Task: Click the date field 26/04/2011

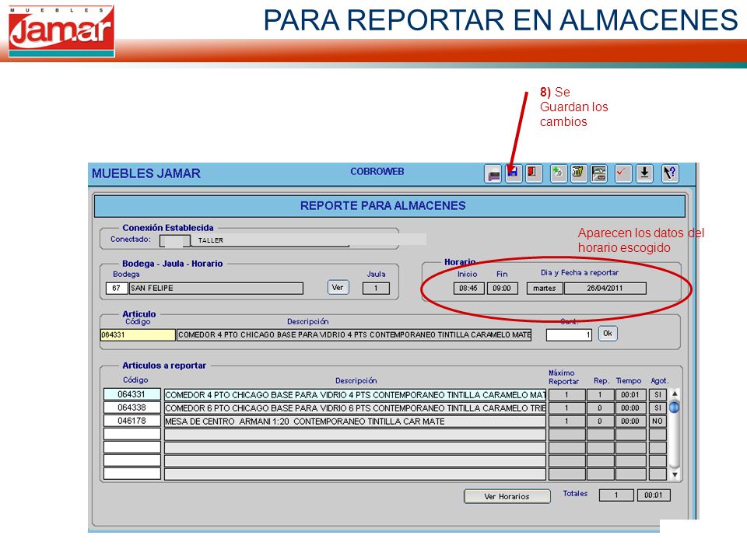Action: (605, 288)
